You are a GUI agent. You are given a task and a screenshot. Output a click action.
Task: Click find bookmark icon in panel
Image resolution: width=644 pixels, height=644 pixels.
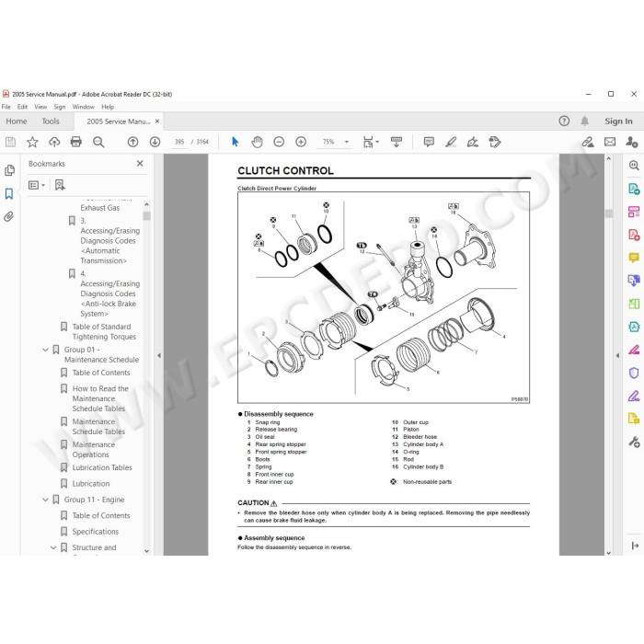[x=60, y=185]
